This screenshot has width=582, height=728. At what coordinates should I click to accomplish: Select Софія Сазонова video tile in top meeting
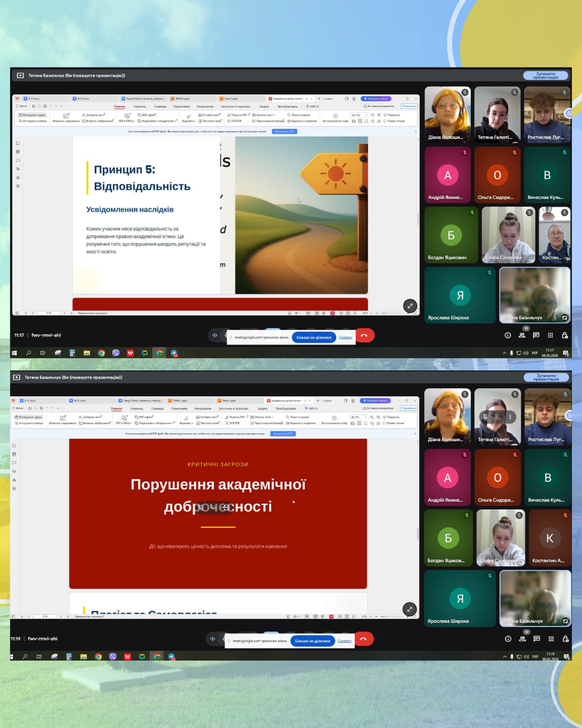[x=508, y=235]
